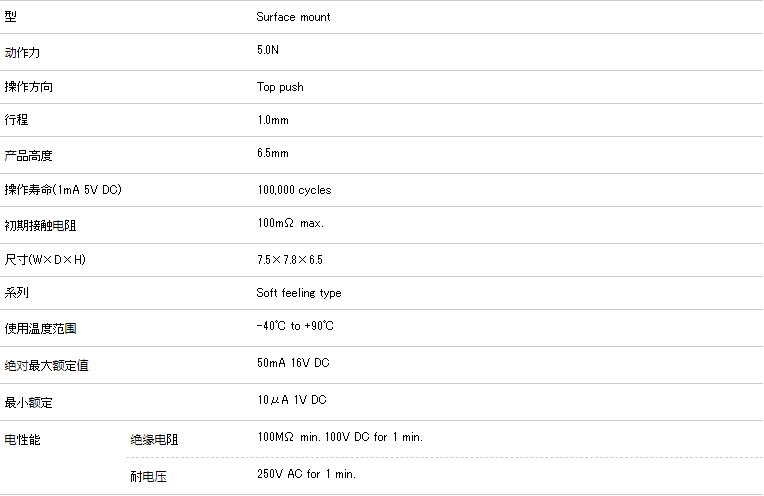Click the "1.0mm" travel value
764x496 pixels.
[273, 120]
